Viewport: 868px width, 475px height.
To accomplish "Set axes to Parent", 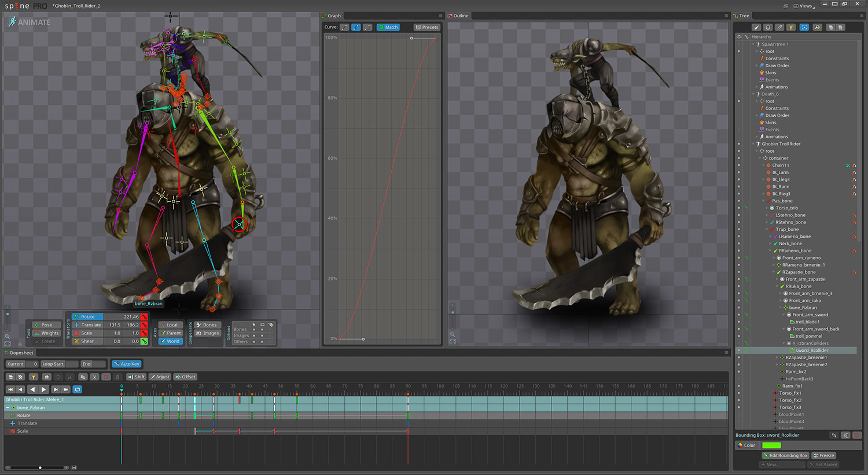I will (x=171, y=333).
